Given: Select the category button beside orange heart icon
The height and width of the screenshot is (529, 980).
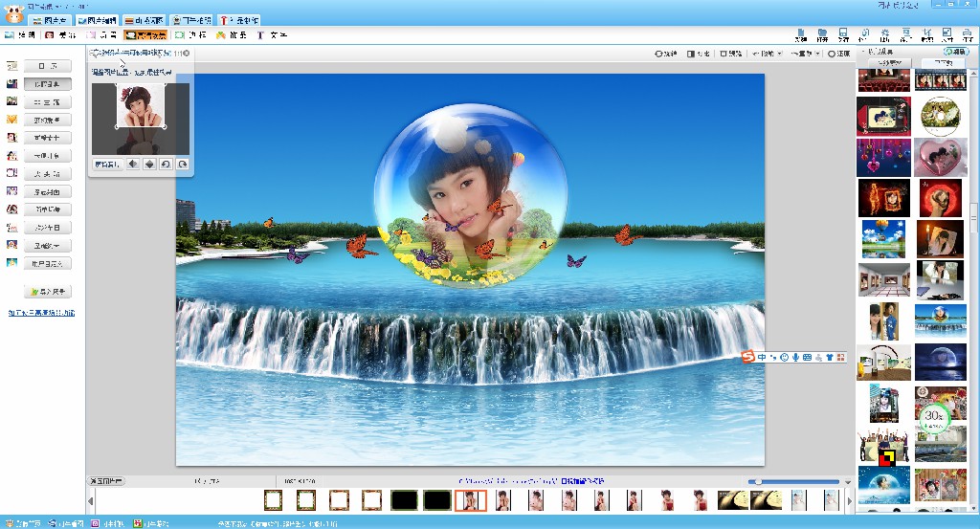Looking at the screenshot, I should click(x=48, y=120).
